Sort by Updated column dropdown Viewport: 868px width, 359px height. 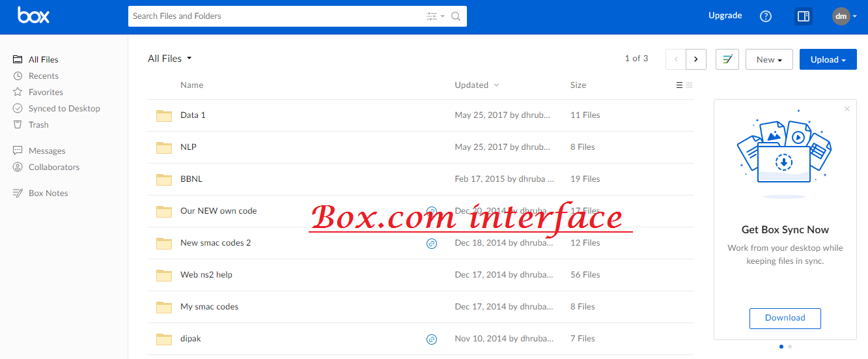[477, 85]
